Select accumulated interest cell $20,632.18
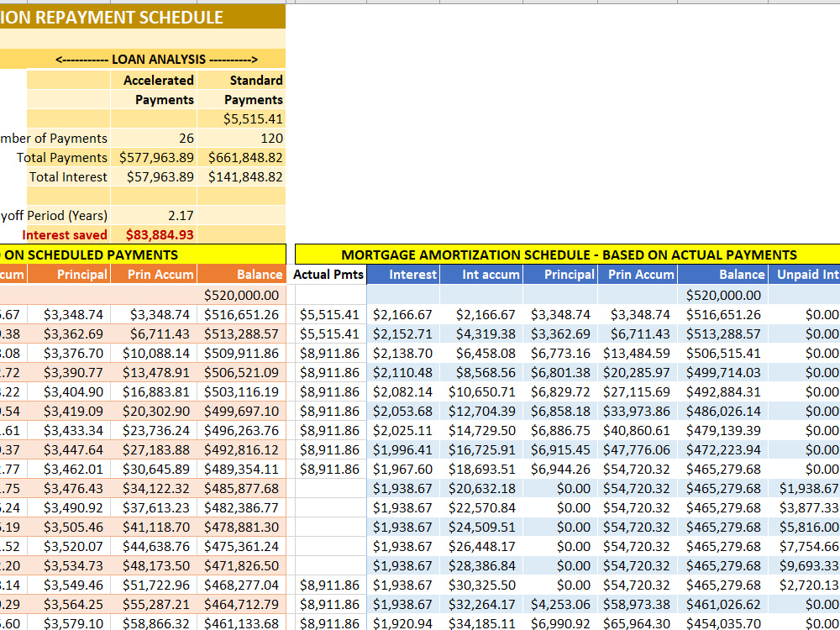The height and width of the screenshot is (630, 840). 481,488
